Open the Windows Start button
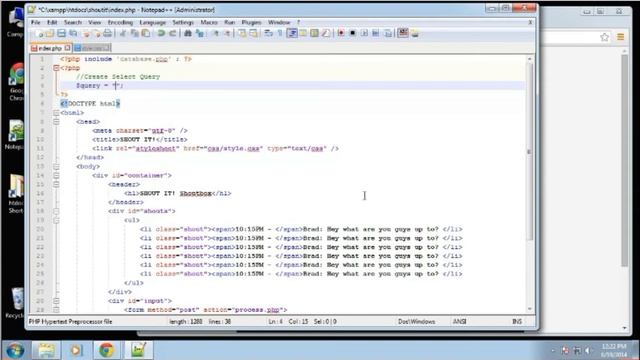 (15, 350)
